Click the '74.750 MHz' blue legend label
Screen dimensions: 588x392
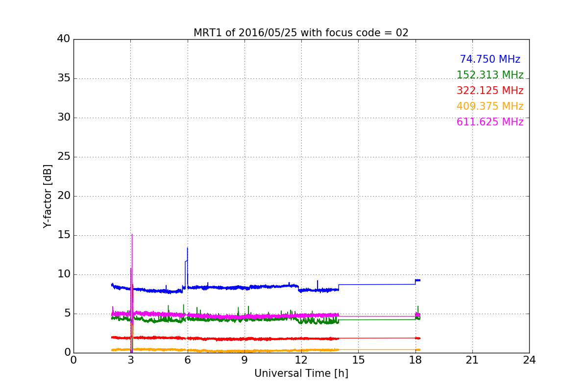[x=490, y=59]
